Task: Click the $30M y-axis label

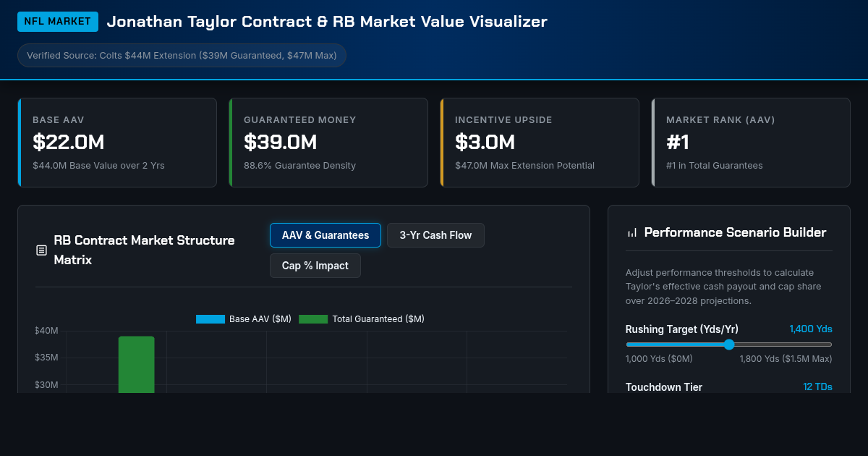Action: click(x=46, y=384)
